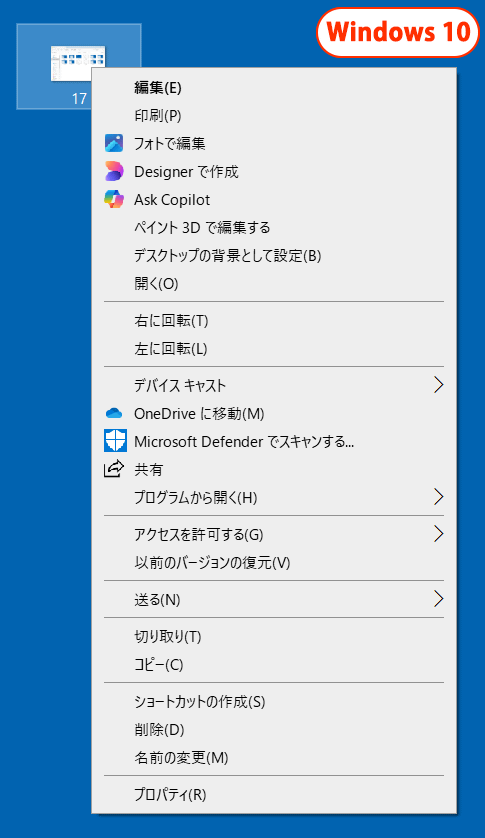Click the OneDrive cloud icon
Image resolution: width=485 pixels, height=838 pixels.
pos(114,413)
